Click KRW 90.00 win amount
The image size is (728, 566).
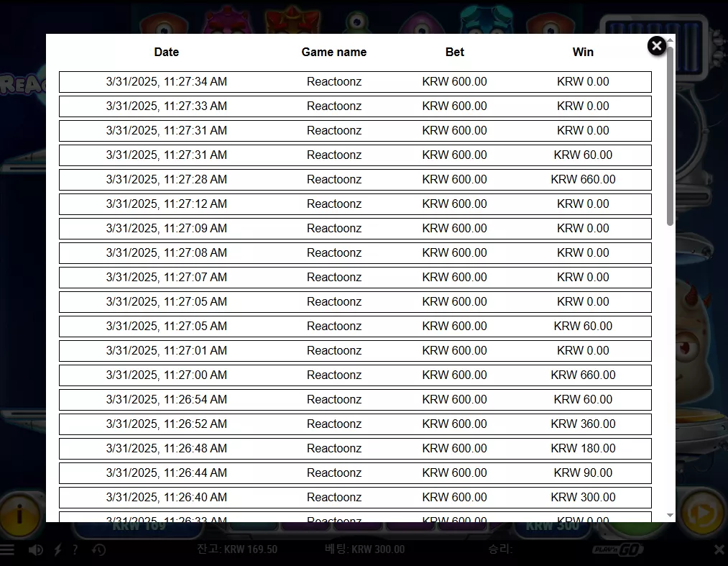(x=583, y=473)
